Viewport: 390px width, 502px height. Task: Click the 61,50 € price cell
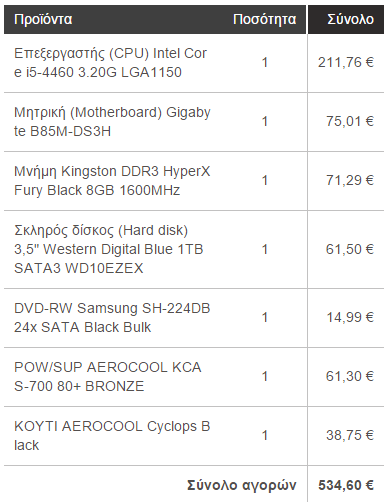pyautogui.click(x=350, y=249)
